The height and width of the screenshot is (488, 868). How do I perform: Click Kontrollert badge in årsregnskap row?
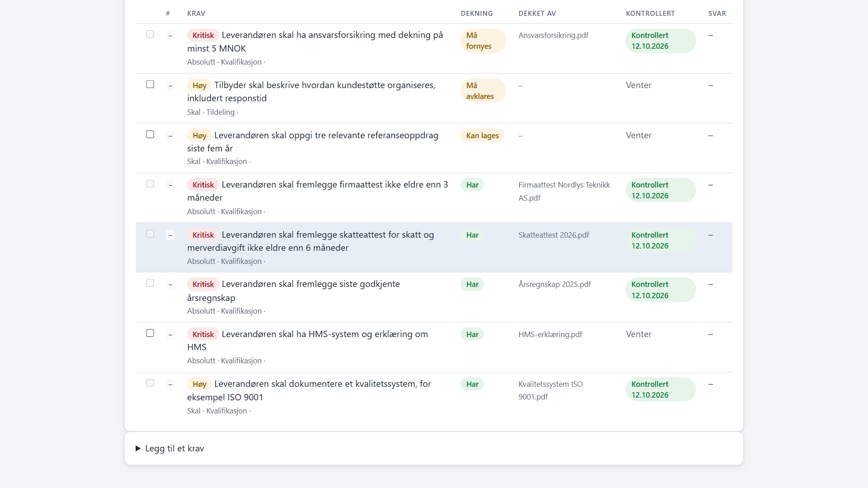(661, 290)
